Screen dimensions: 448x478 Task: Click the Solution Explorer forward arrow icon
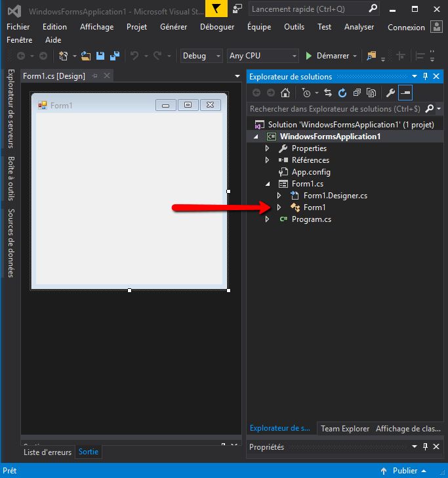(x=271, y=93)
